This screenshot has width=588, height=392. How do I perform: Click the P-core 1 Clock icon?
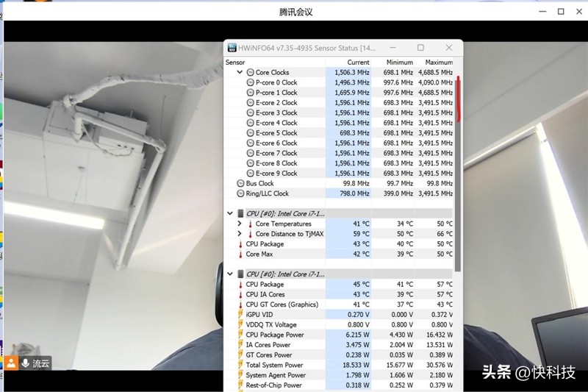point(250,93)
